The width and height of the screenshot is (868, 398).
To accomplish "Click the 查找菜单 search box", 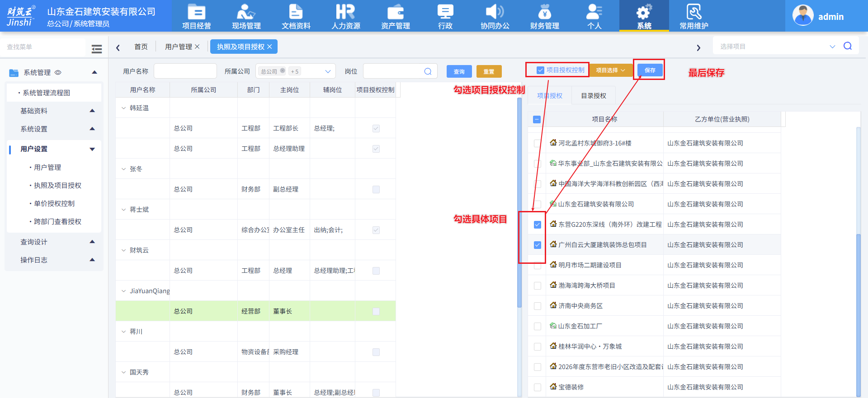I will point(43,47).
